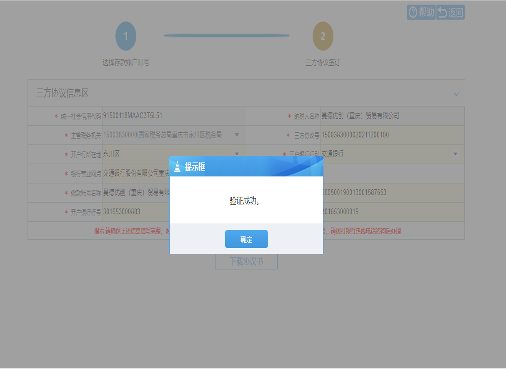Click the return arrow icon
This screenshot has width=506, height=369.
(442, 13)
